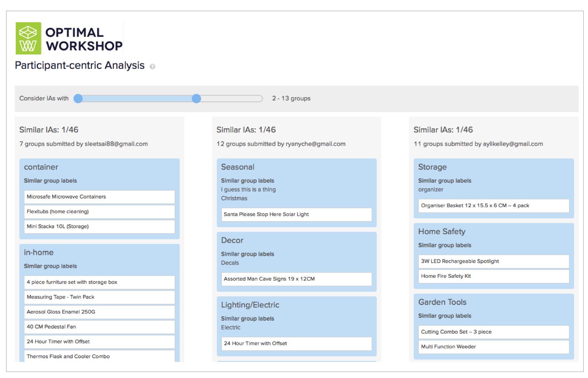Screen dimensions: 588x378
Task: Select 'Microsafe Microwave Containers' card
Action: pos(99,197)
